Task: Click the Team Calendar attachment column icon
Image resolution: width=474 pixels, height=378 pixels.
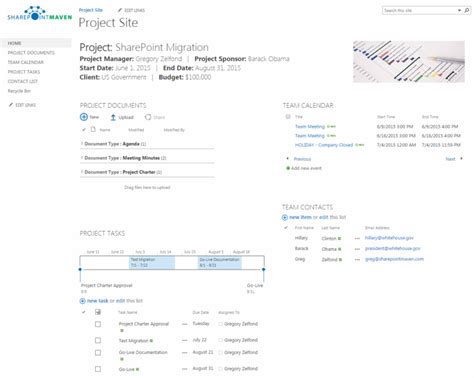Action: (288, 117)
